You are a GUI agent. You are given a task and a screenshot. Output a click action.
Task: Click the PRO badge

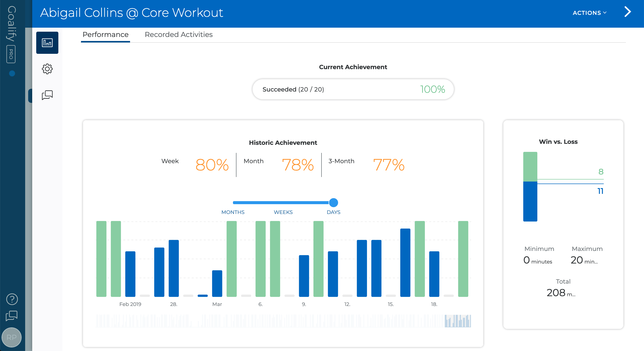(11, 54)
